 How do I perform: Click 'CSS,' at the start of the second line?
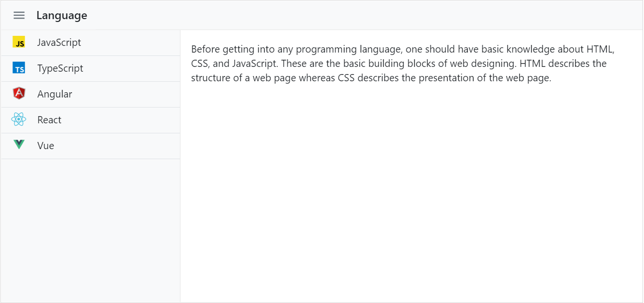200,64
